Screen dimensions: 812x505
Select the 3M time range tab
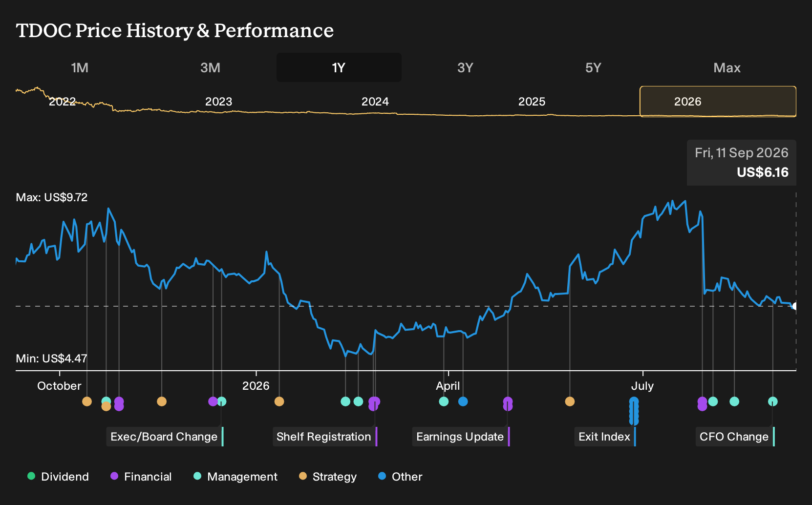point(210,67)
